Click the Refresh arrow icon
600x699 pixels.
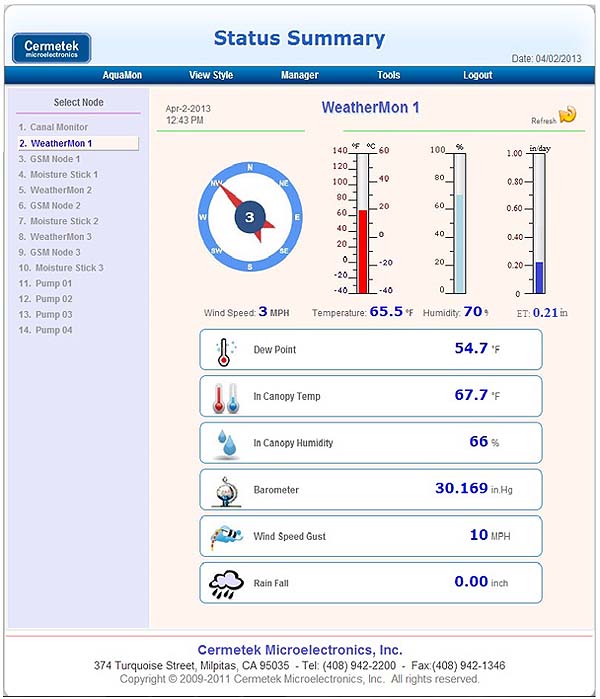pos(567,115)
